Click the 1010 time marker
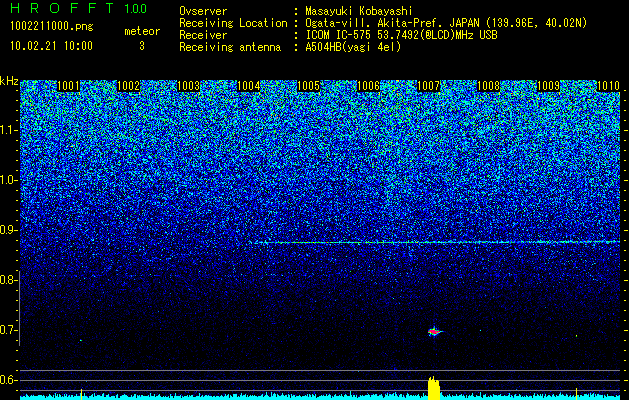This screenshot has height=400, width=629. point(608,86)
